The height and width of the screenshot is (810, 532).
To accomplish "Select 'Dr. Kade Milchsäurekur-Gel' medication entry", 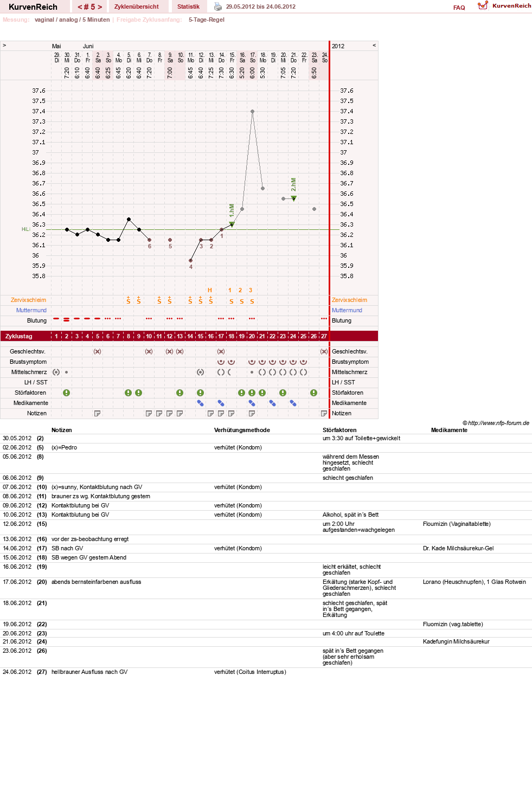I will [x=458, y=548].
